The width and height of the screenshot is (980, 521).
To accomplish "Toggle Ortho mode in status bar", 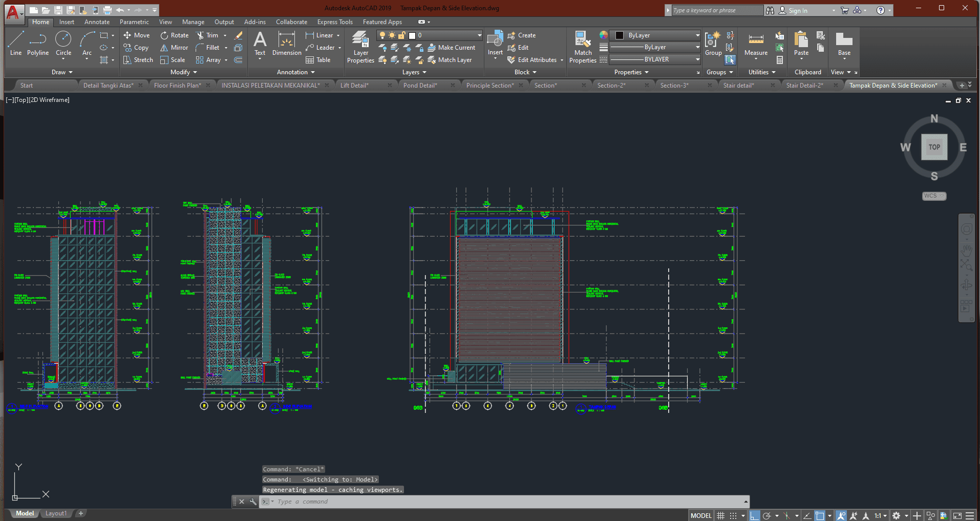I will click(754, 515).
